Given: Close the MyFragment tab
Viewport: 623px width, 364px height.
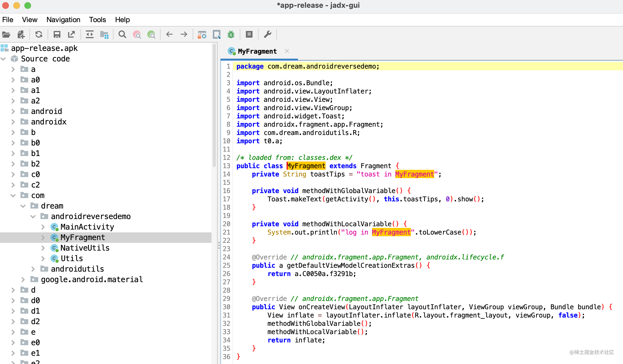Looking at the screenshot, I should (287, 51).
